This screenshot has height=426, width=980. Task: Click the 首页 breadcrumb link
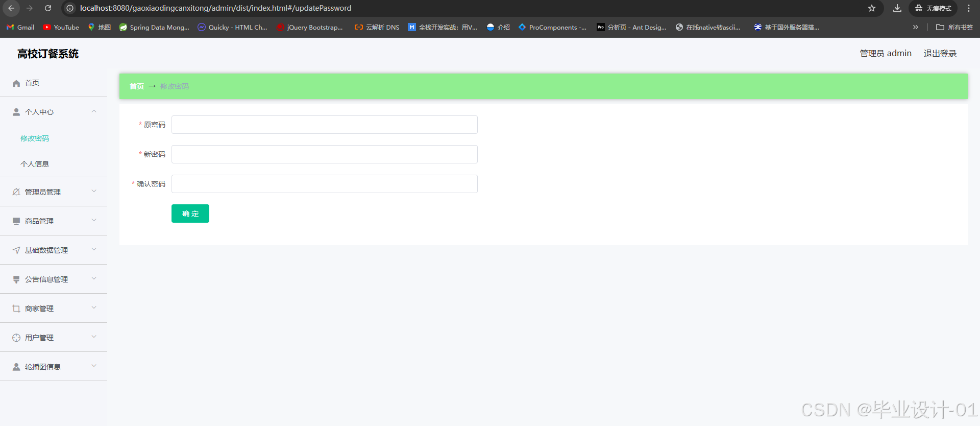click(x=137, y=86)
